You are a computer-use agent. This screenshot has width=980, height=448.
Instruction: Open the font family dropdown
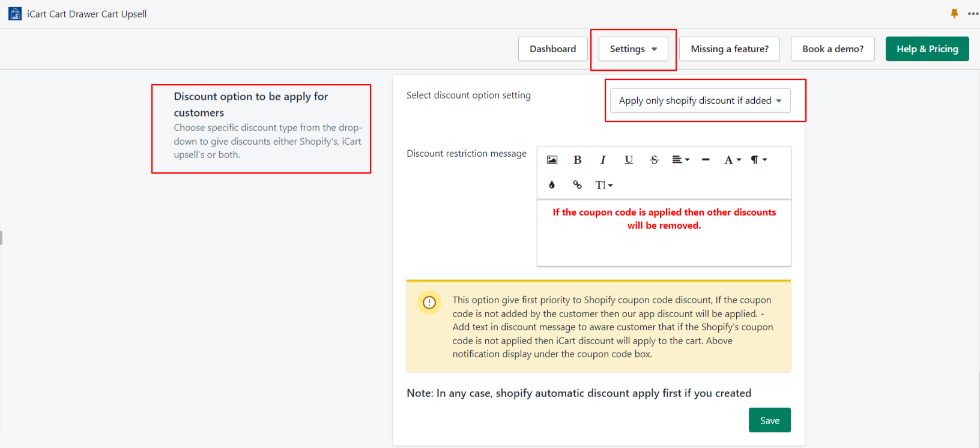[x=732, y=160]
